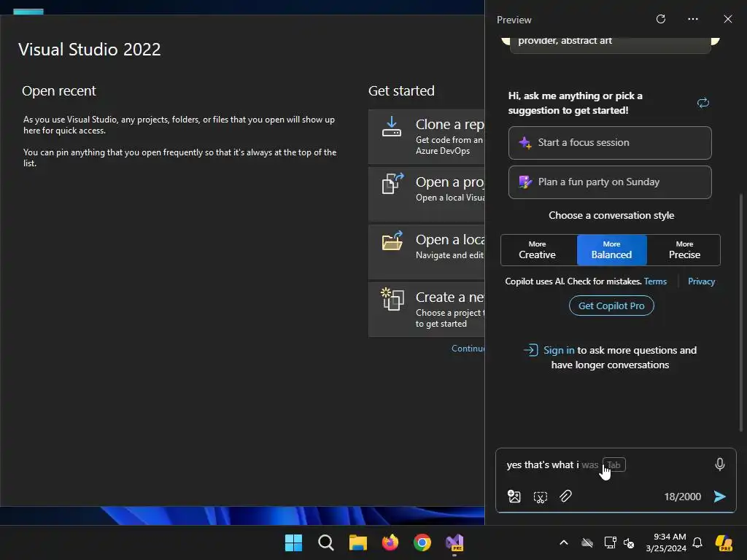Select Create a new project option
Screen dimensions: 747x560
click(x=426, y=309)
